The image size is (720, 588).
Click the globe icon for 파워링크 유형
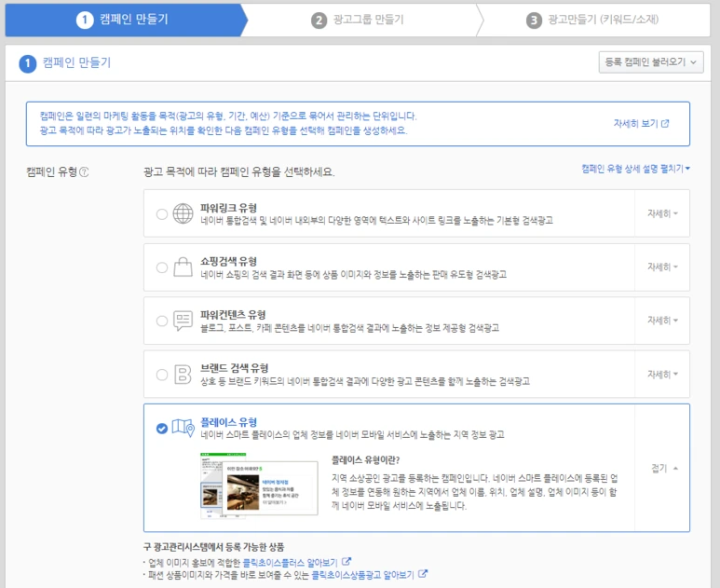coord(183,213)
